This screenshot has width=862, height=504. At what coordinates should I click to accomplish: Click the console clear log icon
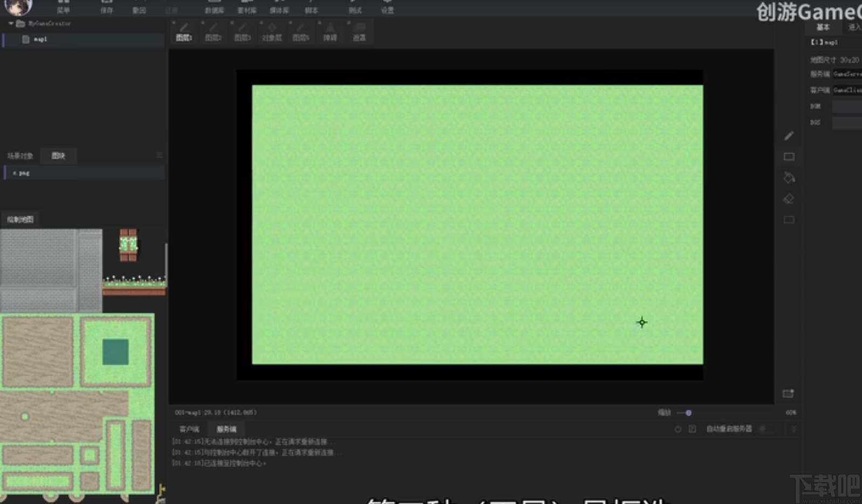point(693,429)
